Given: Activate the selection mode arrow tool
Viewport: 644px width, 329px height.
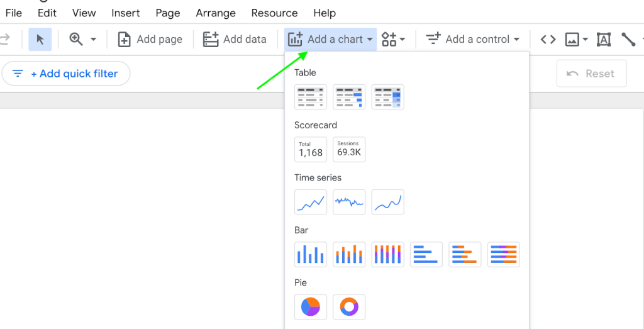Looking at the screenshot, I should (x=40, y=40).
